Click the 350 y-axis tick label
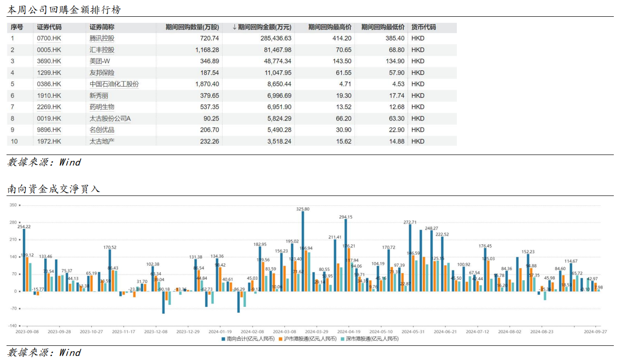The image size is (618, 364). tap(13, 205)
